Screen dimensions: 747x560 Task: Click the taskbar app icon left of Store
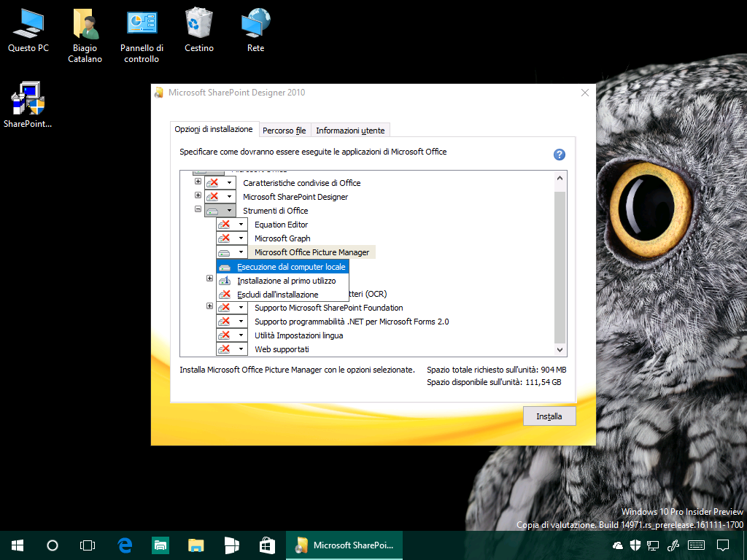[x=231, y=545]
